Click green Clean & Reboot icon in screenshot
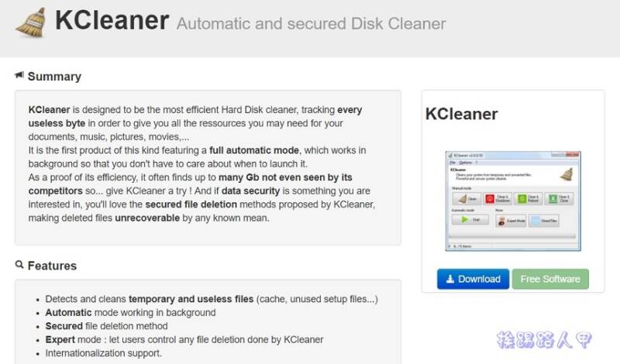The width and height of the screenshot is (620, 364). (522, 199)
